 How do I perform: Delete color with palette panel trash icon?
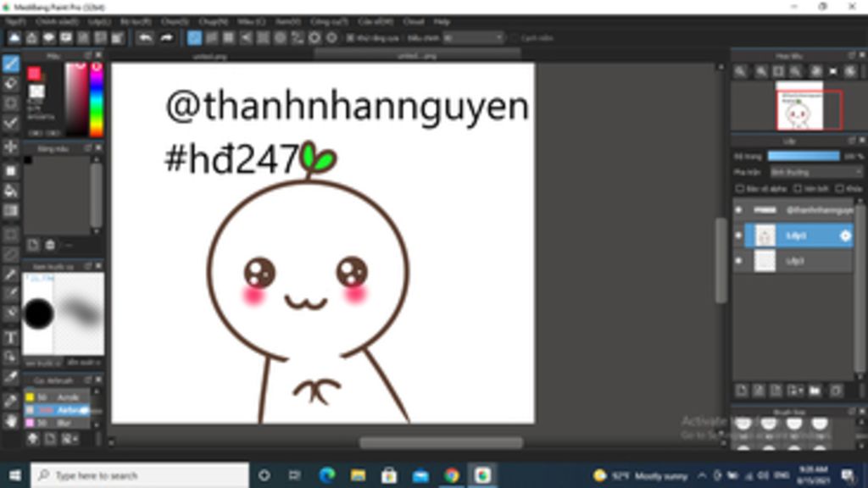pyautogui.click(x=50, y=245)
